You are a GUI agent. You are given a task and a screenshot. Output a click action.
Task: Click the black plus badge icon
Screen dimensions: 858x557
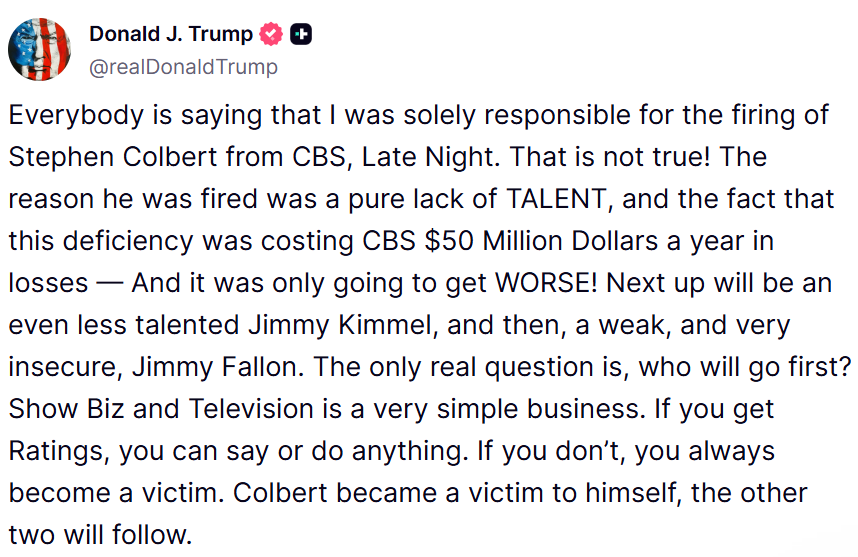tap(301, 35)
